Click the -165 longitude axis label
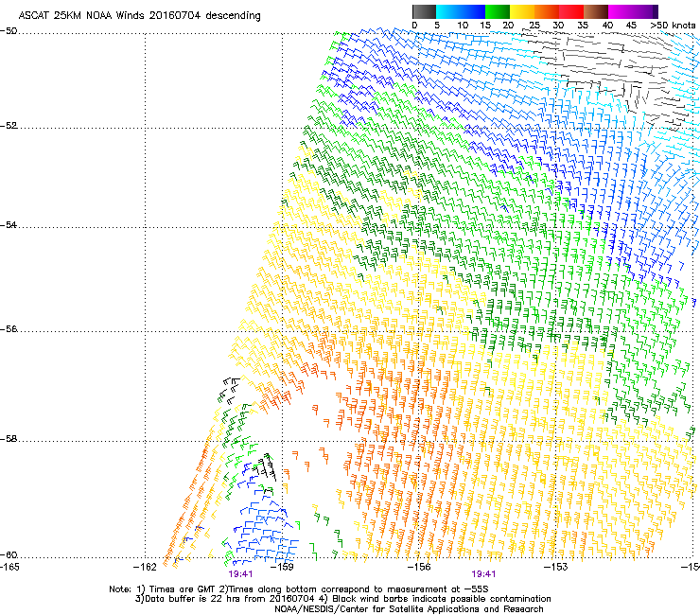The height and width of the screenshot is (615, 700). [9, 567]
